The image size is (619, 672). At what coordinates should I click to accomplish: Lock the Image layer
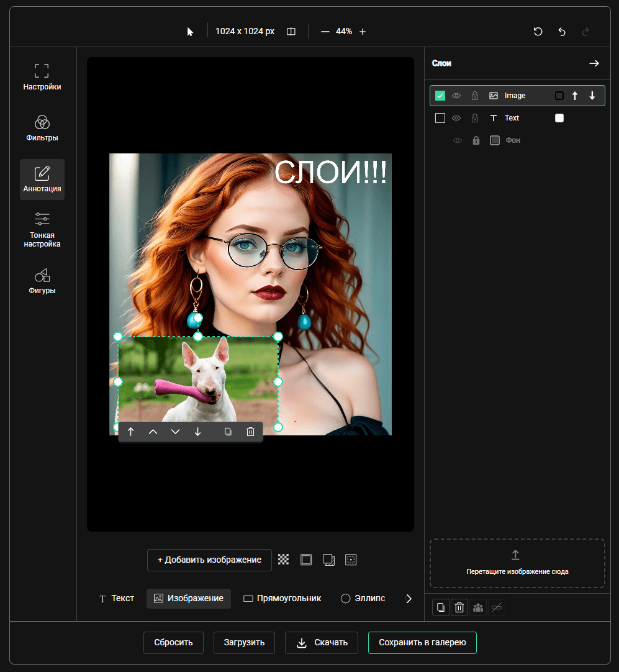[474, 96]
